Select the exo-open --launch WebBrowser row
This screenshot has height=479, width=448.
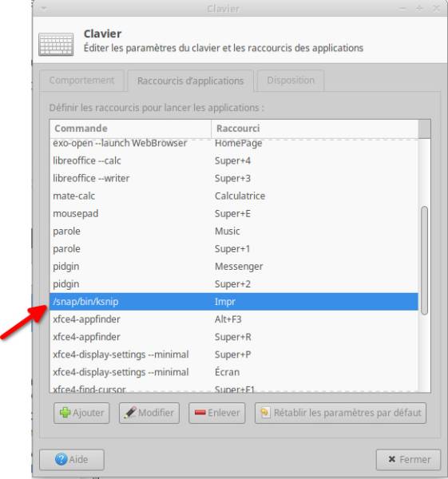point(234,143)
